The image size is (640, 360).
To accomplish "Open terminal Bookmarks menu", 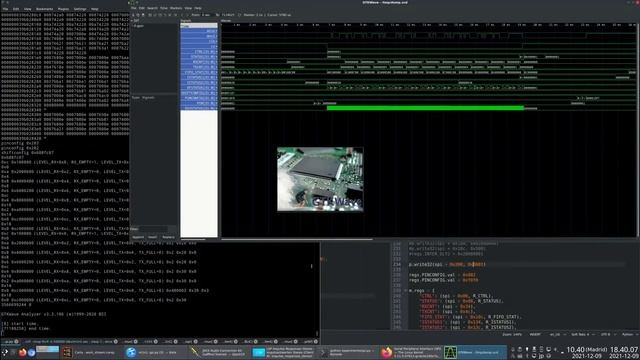I will click(44, 9).
